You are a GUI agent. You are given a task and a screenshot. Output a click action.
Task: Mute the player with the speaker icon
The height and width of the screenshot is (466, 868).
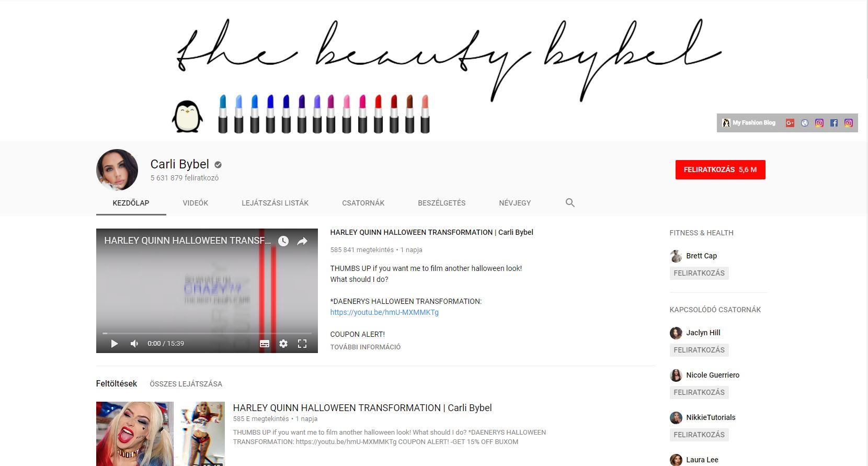[134, 344]
